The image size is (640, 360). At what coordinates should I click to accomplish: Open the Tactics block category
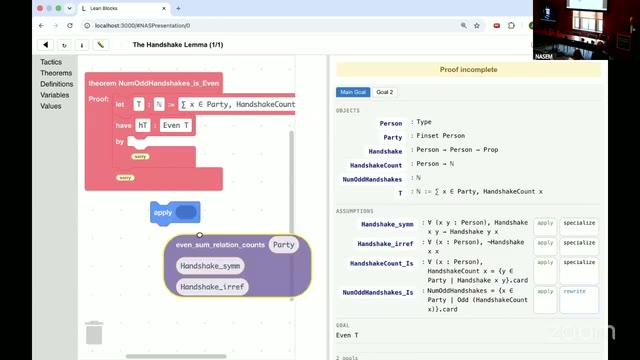(51, 62)
